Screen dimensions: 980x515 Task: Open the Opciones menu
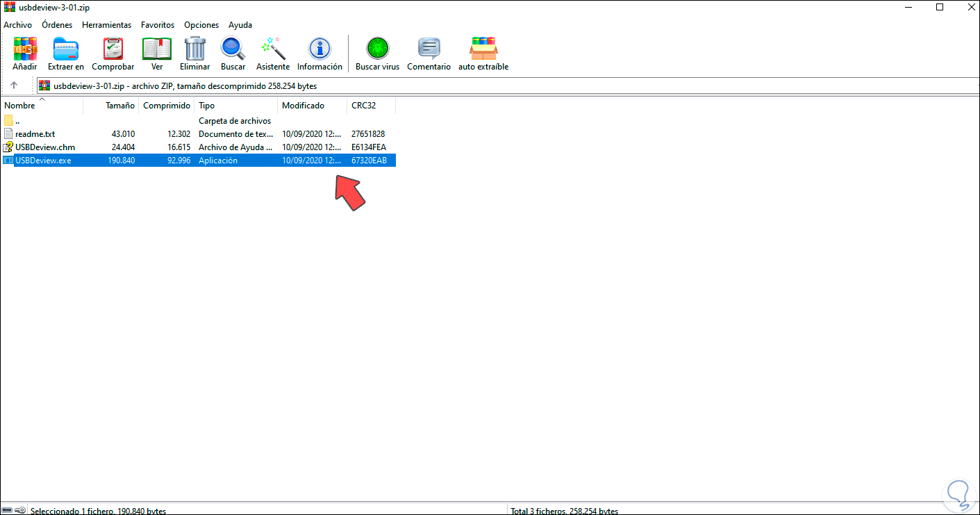click(x=201, y=25)
